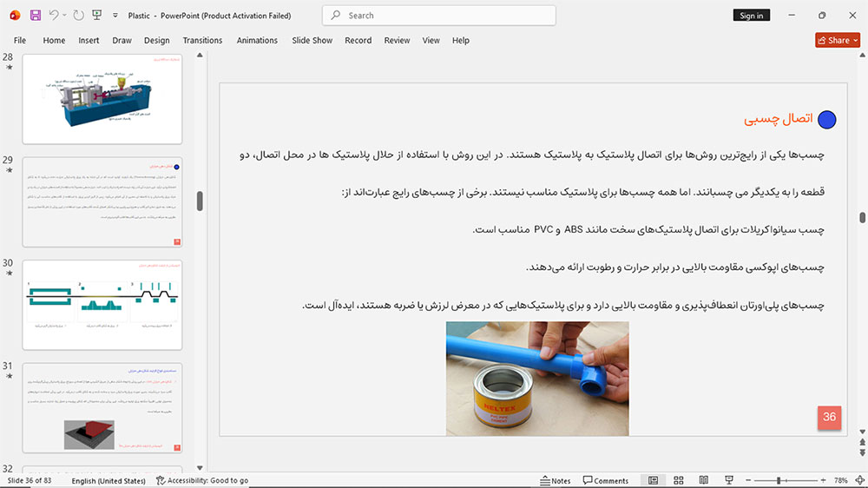Screen dimensions: 868x488
Task: Click the Redo icon in quick access
Action: click(79, 16)
